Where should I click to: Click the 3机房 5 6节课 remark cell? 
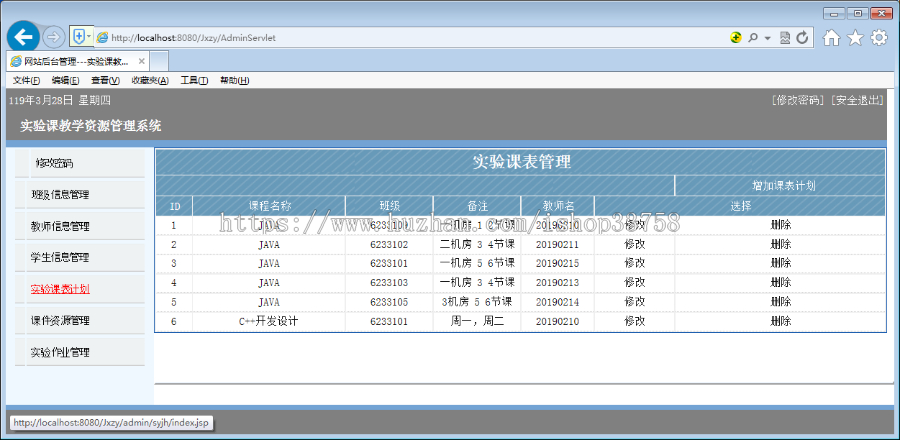pyautogui.click(x=477, y=302)
